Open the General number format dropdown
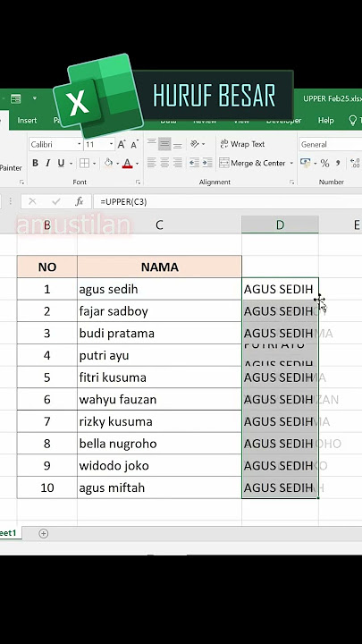The height and width of the screenshot is (644, 362). tap(331, 144)
